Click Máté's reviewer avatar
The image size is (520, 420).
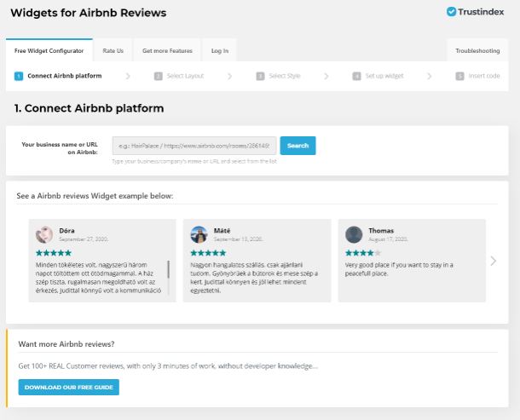pos(199,234)
